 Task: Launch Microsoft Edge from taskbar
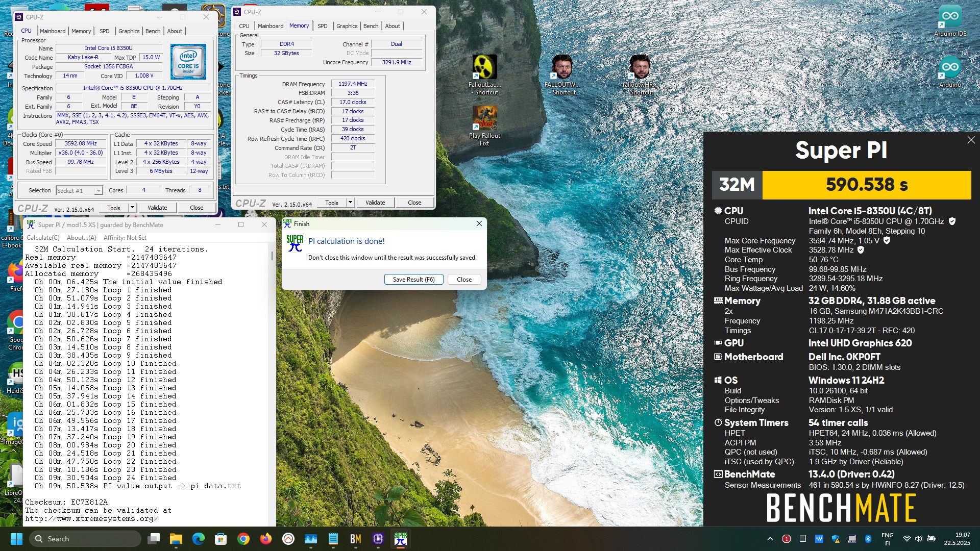(199, 539)
